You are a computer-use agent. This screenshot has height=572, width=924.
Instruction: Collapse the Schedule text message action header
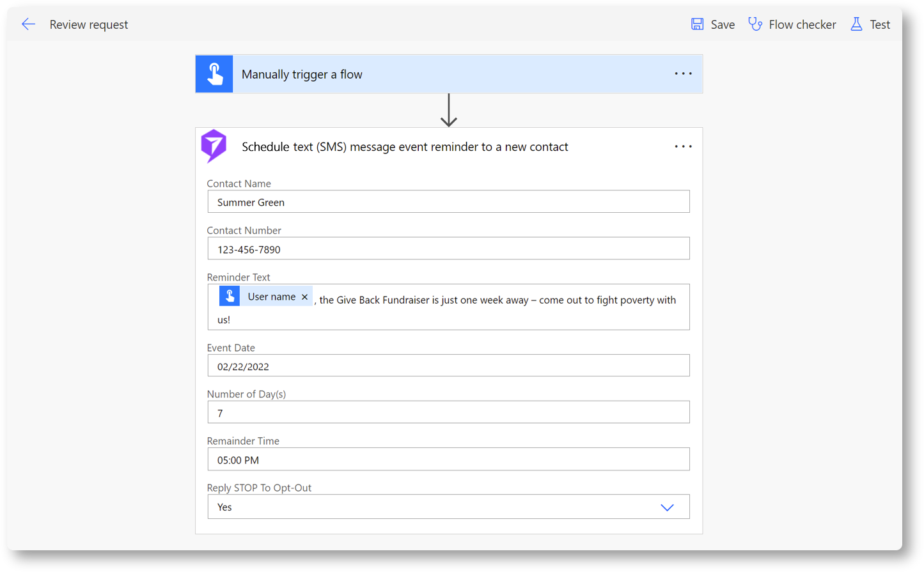tap(405, 147)
